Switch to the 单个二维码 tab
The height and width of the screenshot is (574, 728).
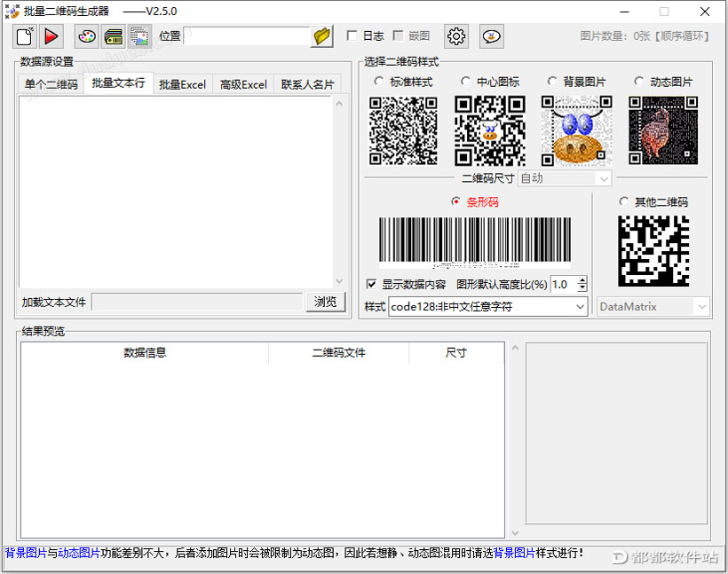point(51,84)
